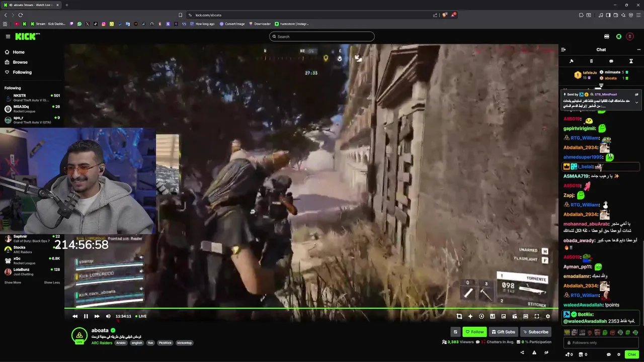Enable picture-in-picture mode
The image size is (644, 362).
(x=504, y=316)
